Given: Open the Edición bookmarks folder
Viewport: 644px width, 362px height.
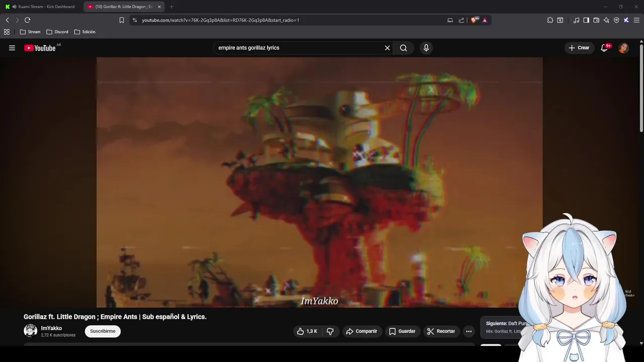Looking at the screenshot, I should (85, 32).
